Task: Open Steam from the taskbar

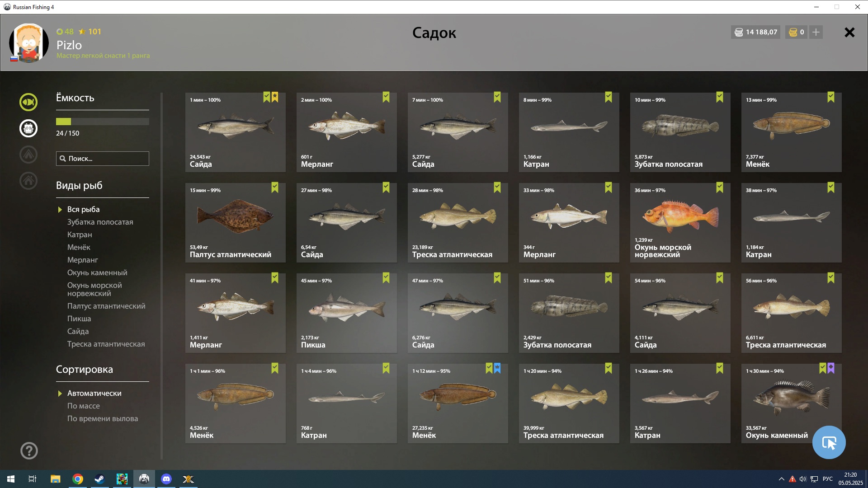Action: point(99,479)
